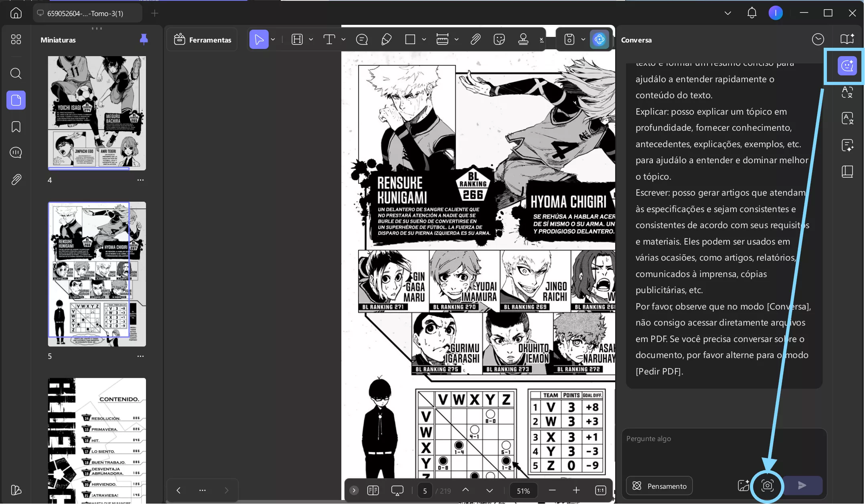Toggle the AI assistant button in toolbar

(599, 39)
